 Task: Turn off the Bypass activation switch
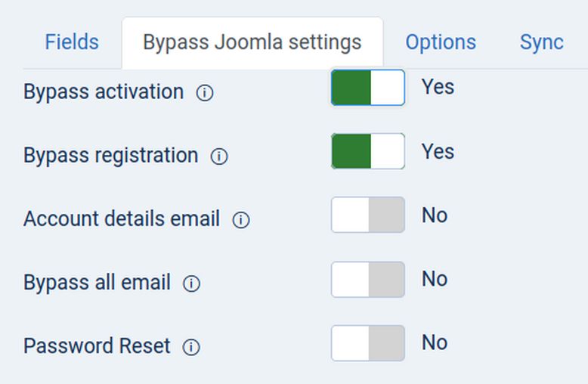click(368, 88)
